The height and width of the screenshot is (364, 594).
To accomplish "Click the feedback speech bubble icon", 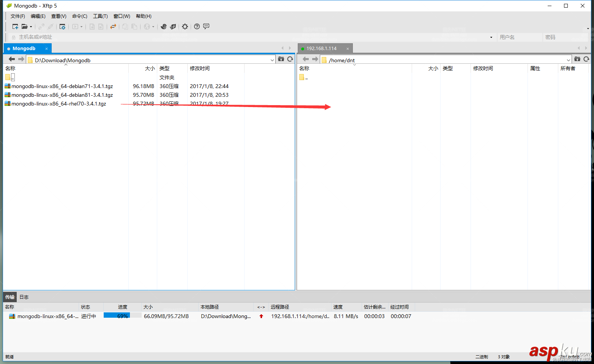I will 206,26.
